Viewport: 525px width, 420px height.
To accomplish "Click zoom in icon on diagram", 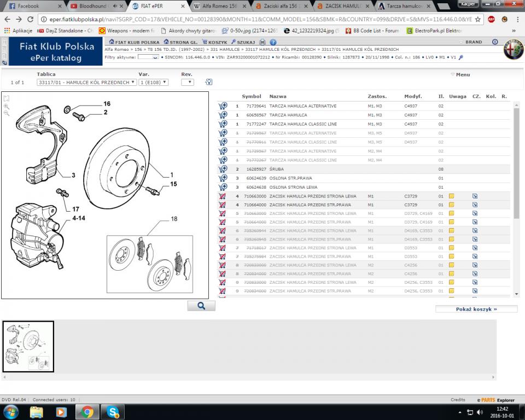I will click(x=7, y=106).
